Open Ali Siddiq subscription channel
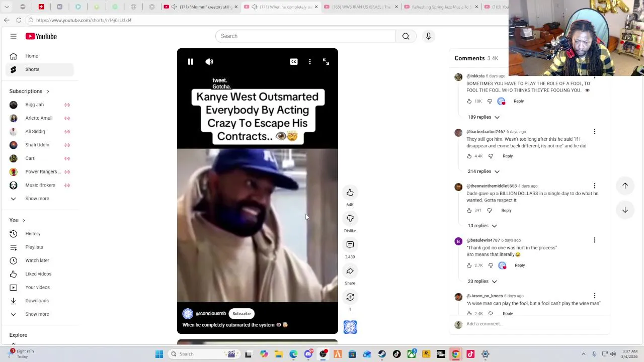Image resolution: width=644 pixels, height=362 pixels. click(39, 131)
